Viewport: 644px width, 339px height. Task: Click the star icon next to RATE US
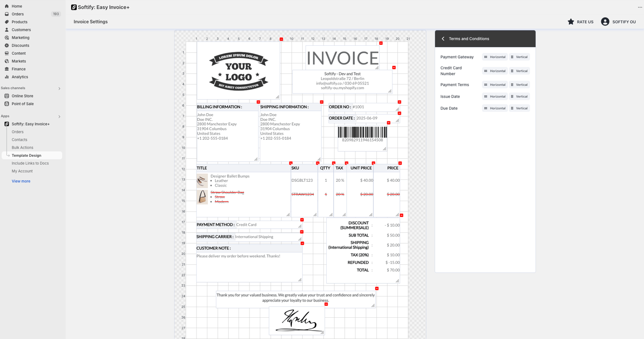coord(571,22)
